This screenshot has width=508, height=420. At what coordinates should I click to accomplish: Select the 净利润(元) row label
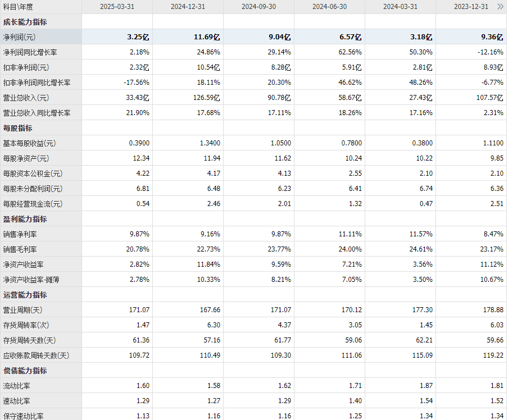point(19,37)
